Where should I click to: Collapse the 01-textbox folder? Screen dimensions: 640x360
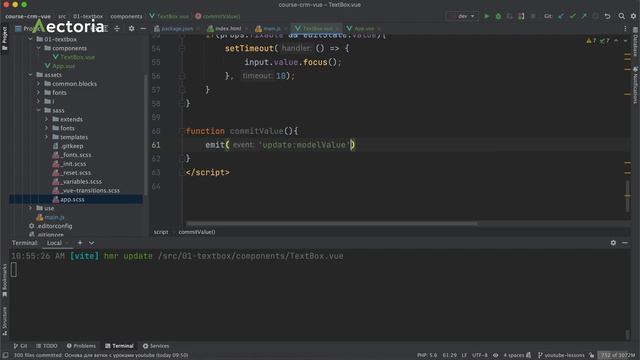pyautogui.click(x=31, y=40)
